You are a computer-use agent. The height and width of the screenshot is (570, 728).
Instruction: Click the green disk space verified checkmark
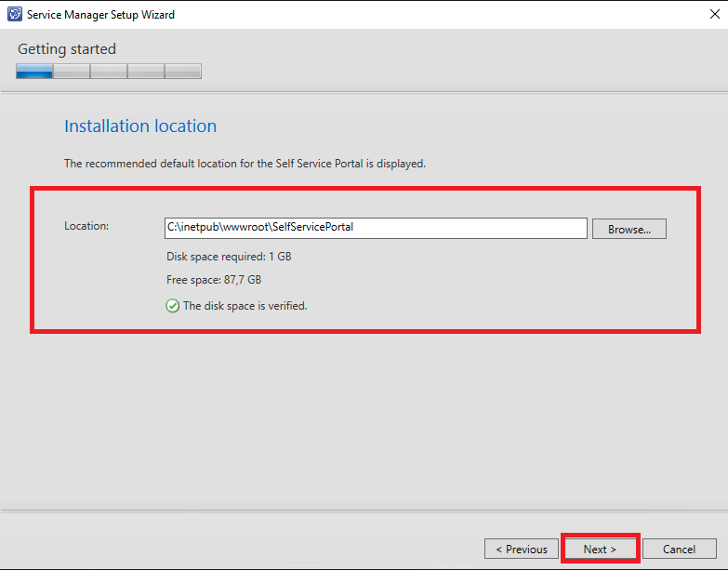pos(173,306)
